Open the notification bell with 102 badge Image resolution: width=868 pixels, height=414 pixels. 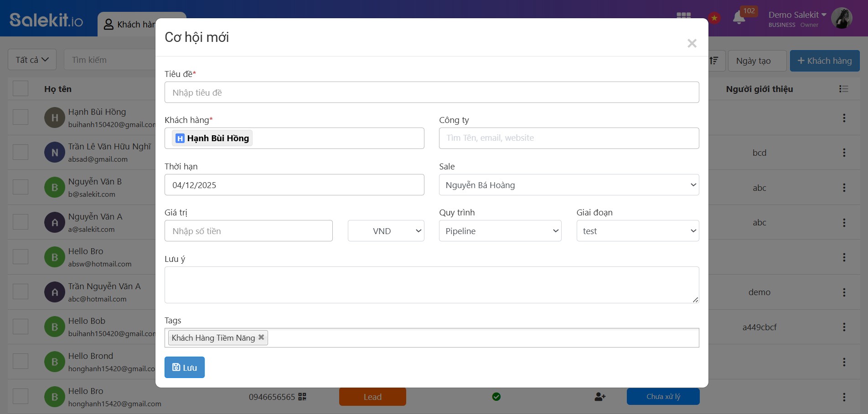pyautogui.click(x=739, y=17)
